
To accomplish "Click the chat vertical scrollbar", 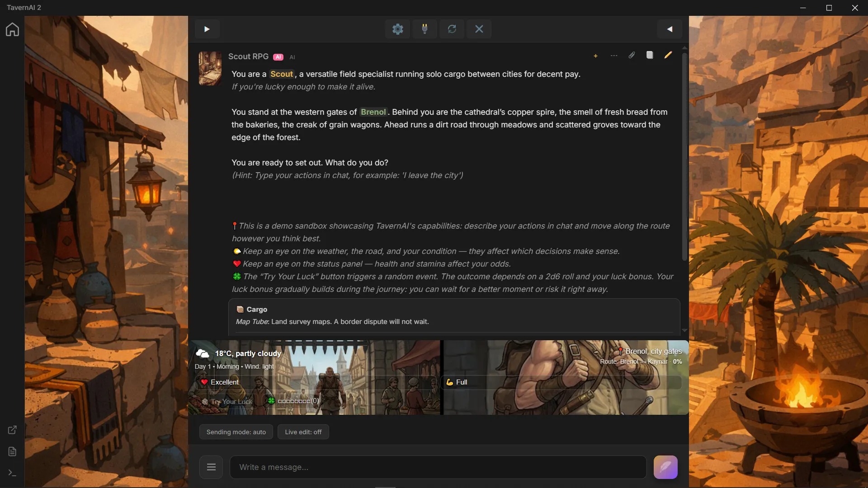I will [x=684, y=156].
